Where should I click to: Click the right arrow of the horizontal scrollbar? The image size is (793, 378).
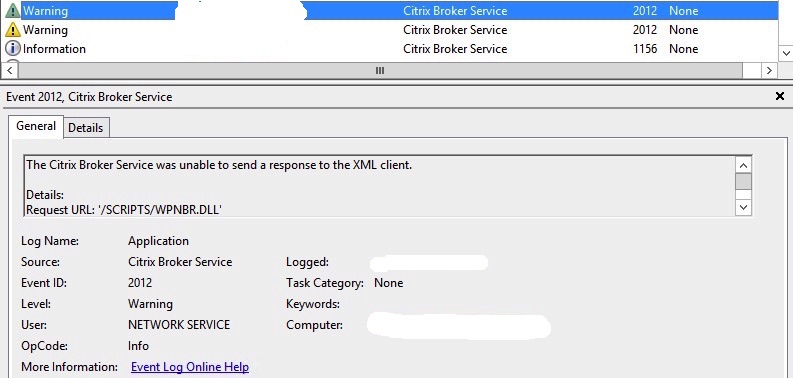(x=769, y=70)
